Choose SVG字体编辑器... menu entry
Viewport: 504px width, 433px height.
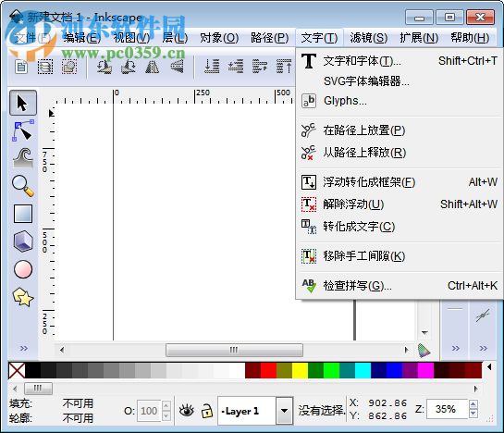click(400, 81)
